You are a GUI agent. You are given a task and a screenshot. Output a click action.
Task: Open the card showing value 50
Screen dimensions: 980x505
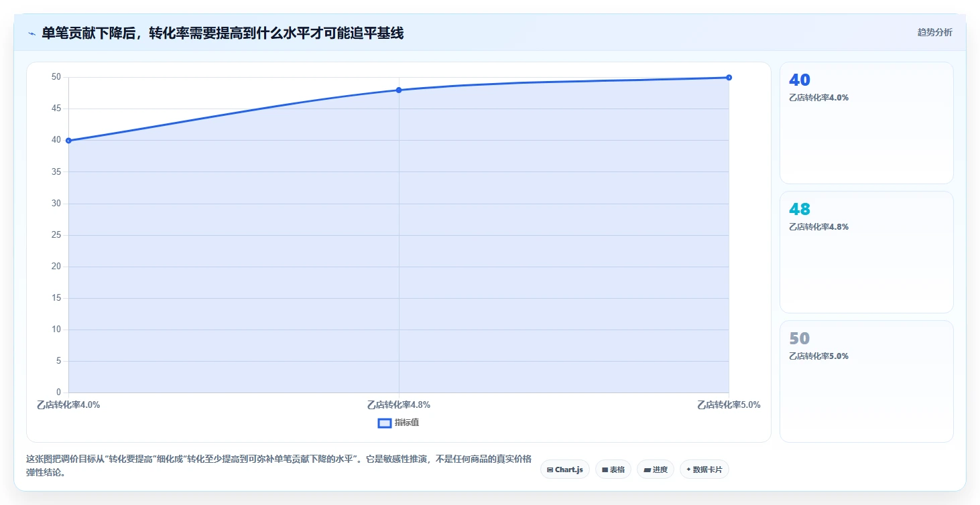pos(866,381)
